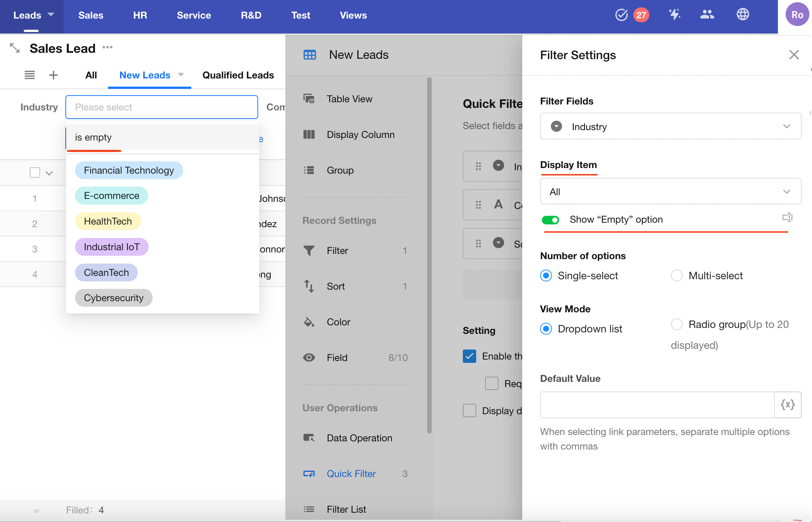
Task: Toggle the Show "Empty" option switch
Action: (x=550, y=220)
